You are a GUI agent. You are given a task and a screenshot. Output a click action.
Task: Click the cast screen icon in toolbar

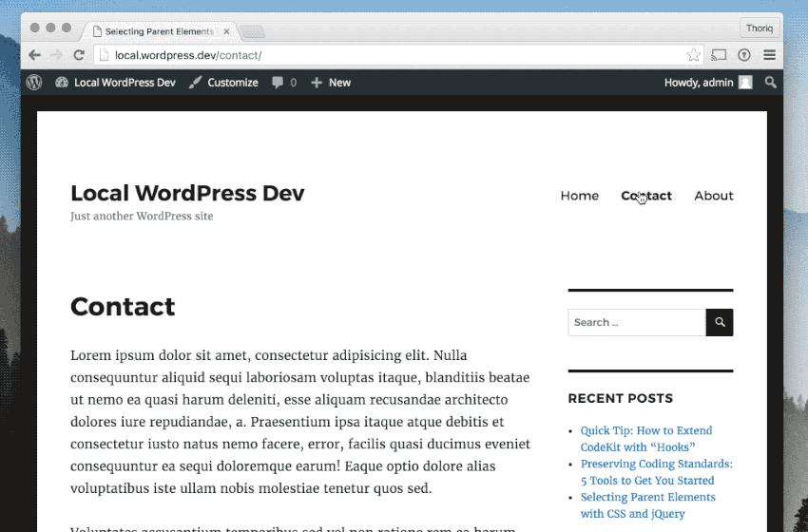click(x=719, y=55)
